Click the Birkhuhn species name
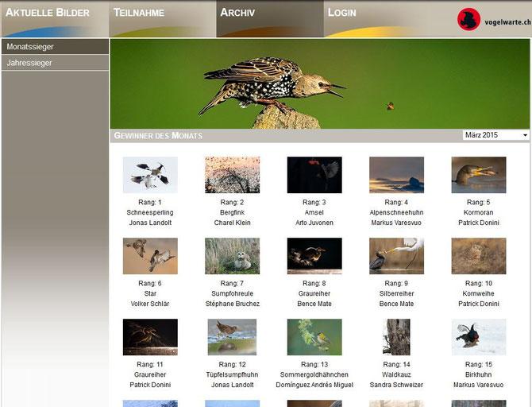Image resolution: width=532 pixels, height=407 pixels. (478, 374)
